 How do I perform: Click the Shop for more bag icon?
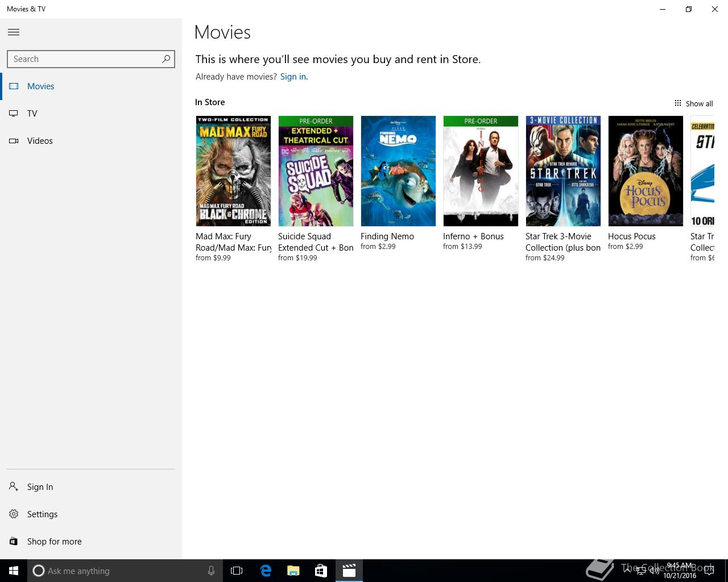pyautogui.click(x=14, y=541)
